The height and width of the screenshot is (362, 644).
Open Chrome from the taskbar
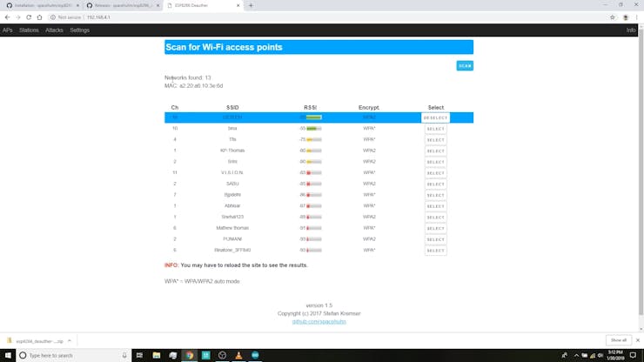pos(190,355)
